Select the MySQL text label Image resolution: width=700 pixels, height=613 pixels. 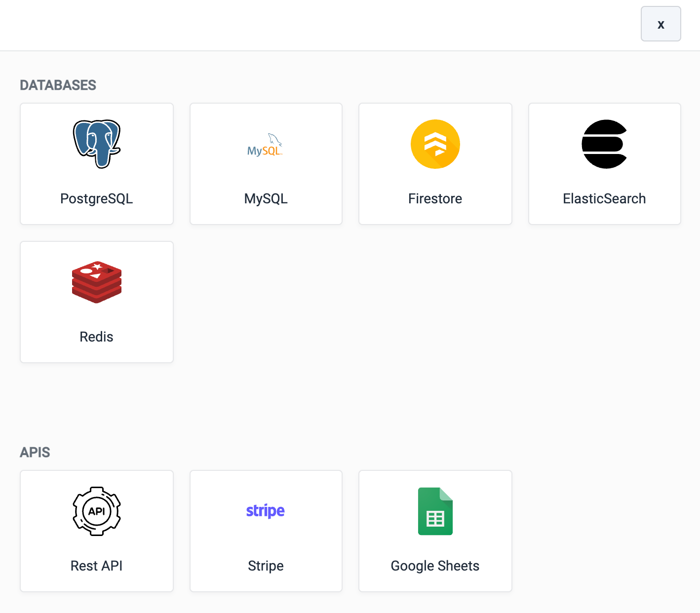pyautogui.click(x=266, y=198)
